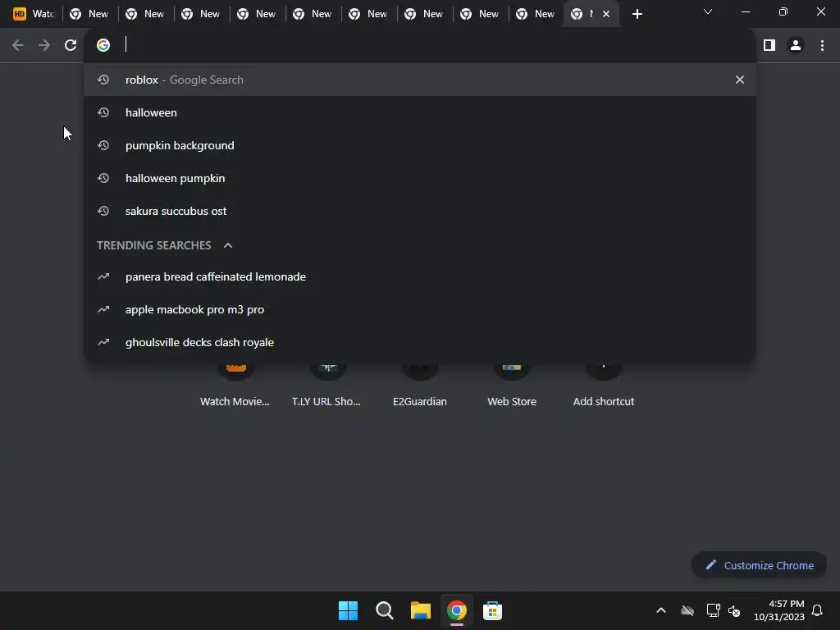Click the Customize Chrome button
This screenshot has height=630, width=840.
click(x=759, y=565)
